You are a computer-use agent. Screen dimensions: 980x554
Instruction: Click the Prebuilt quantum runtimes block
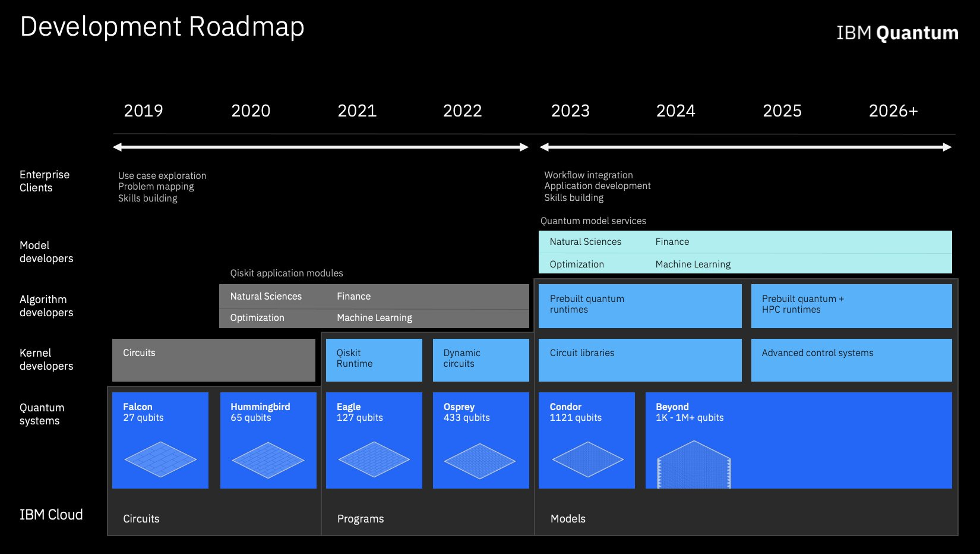[x=640, y=306]
